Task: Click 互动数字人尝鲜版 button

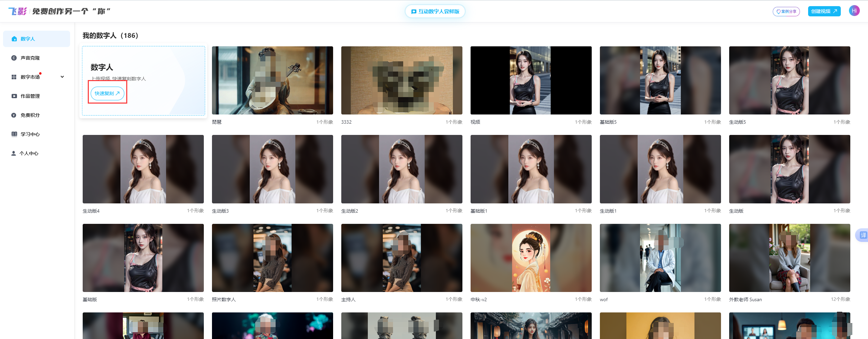Action: coord(435,11)
